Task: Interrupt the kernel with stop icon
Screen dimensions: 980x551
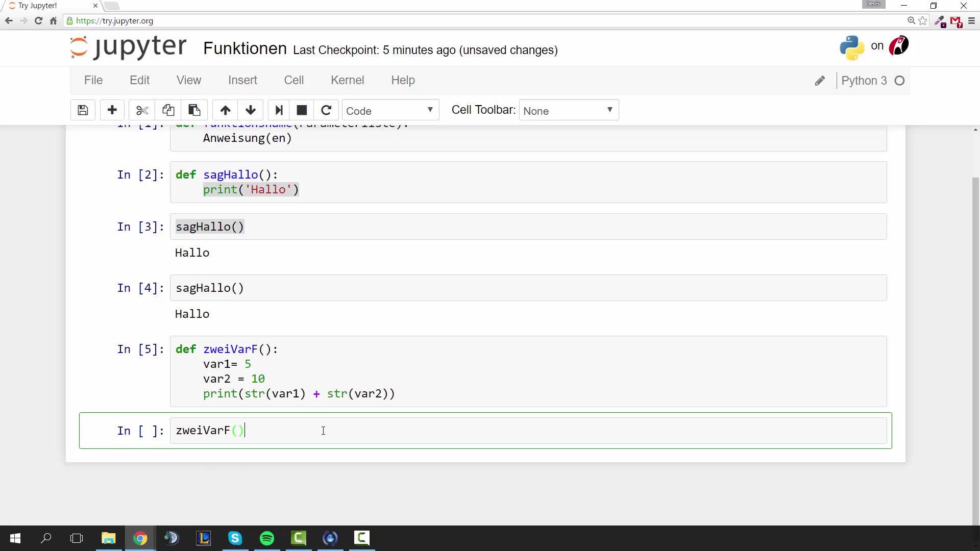Action: pos(302,110)
